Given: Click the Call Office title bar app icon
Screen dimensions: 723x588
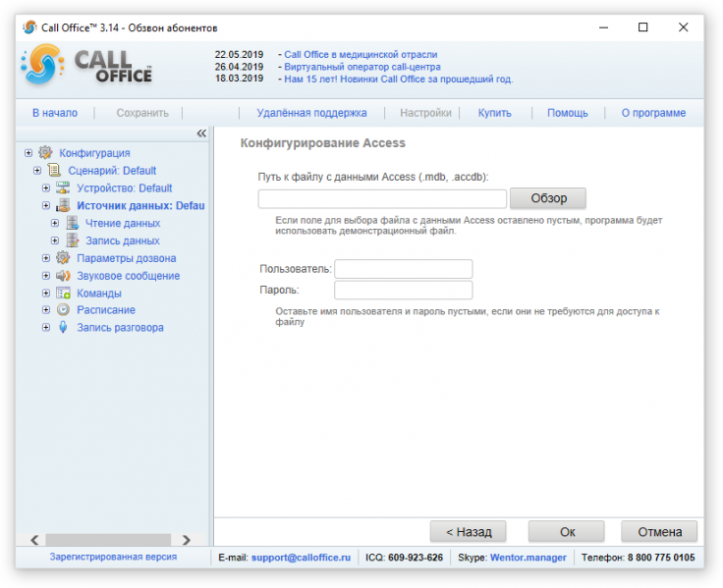Looking at the screenshot, I should 29,27.
